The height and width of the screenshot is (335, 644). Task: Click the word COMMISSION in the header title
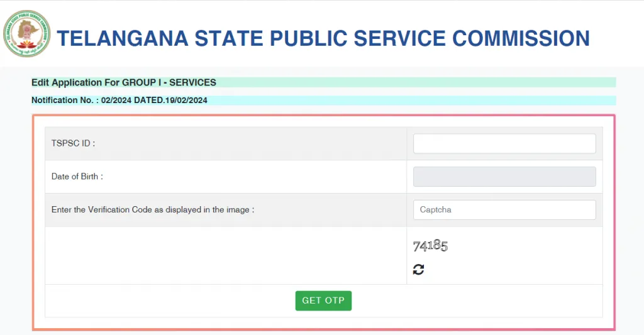point(521,38)
